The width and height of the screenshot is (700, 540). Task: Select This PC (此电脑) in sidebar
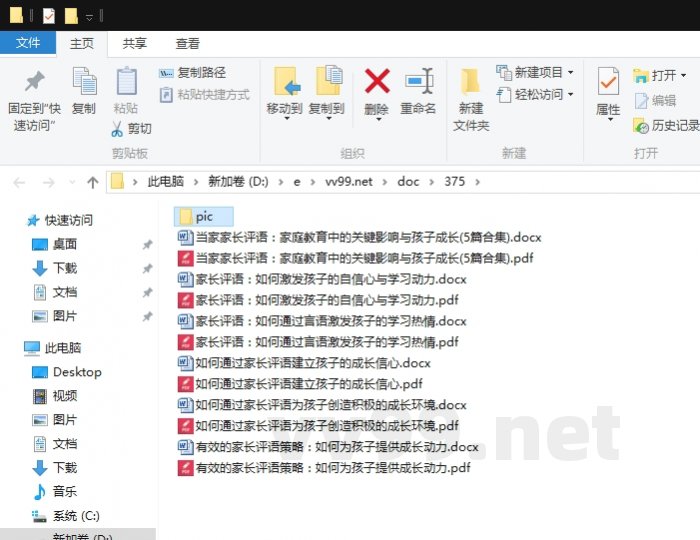[52, 348]
